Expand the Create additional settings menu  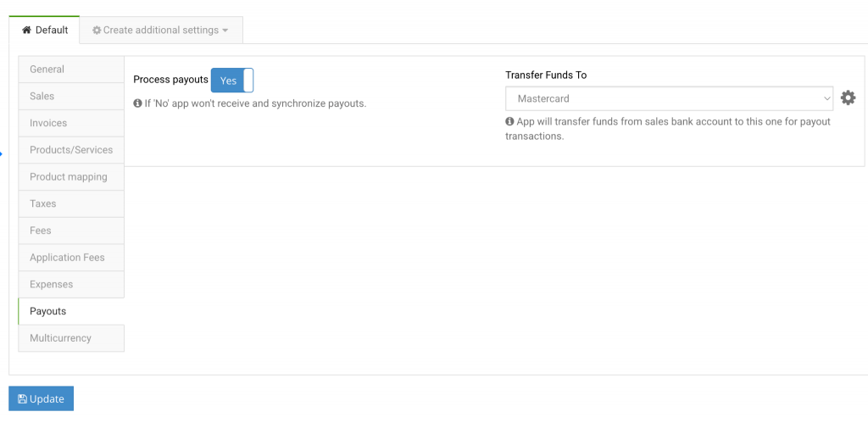pyautogui.click(x=161, y=31)
